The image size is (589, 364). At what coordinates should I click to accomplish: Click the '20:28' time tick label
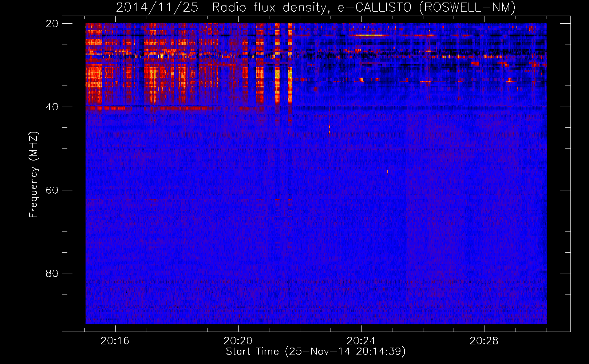pyautogui.click(x=484, y=341)
